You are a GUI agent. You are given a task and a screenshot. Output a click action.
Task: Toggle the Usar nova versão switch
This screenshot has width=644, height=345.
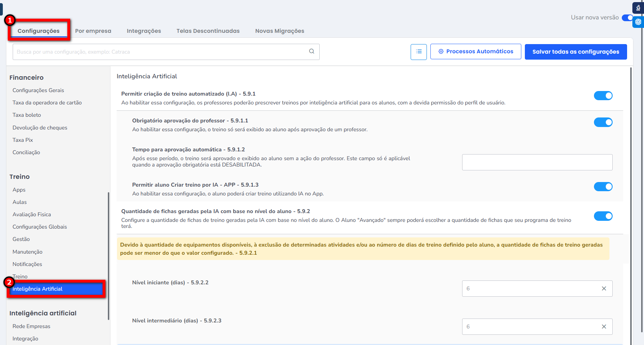point(627,18)
